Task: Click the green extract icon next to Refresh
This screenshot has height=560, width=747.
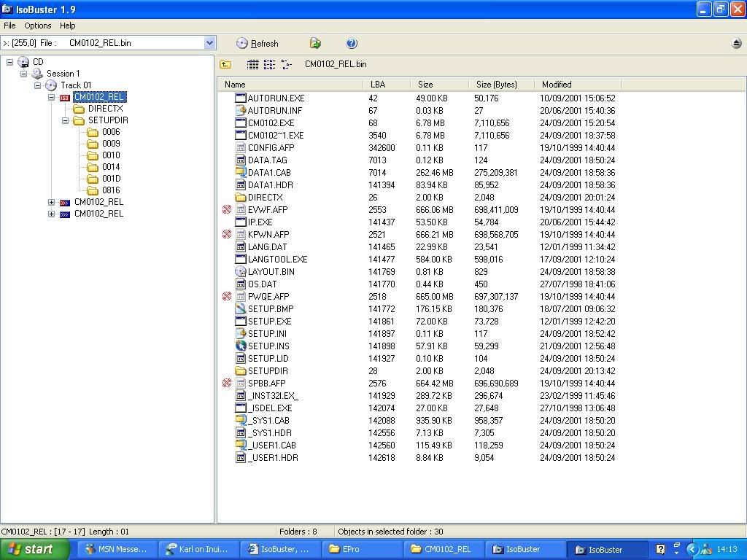Action: point(315,44)
